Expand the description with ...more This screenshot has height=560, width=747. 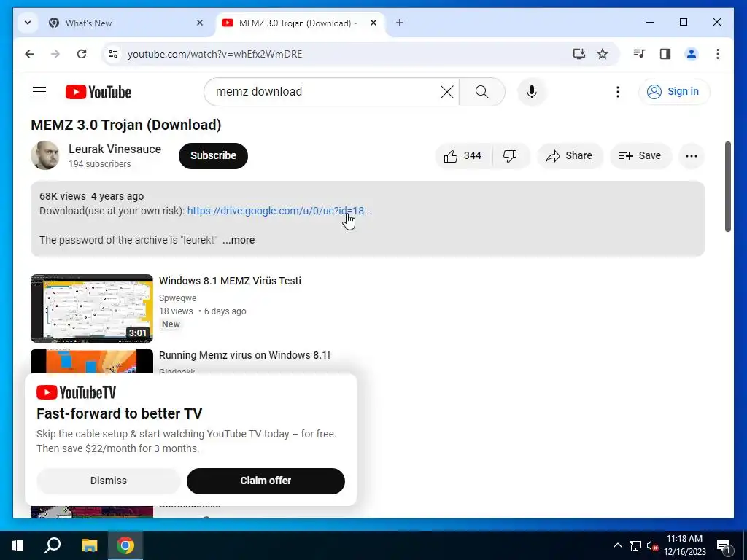239,240
